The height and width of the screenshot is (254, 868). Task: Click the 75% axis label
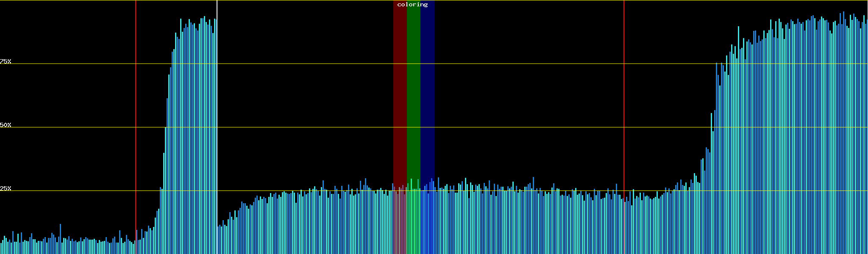(6, 61)
